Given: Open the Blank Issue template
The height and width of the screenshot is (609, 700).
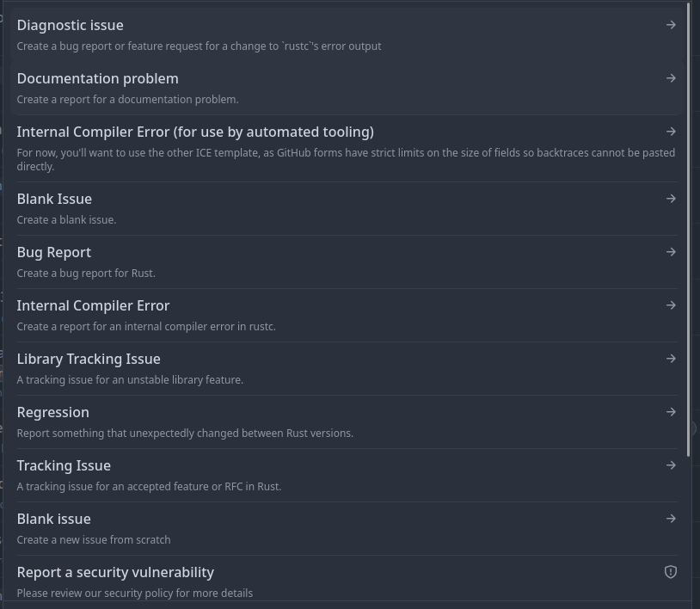Looking at the screenshot, I should tap(54, 200).
